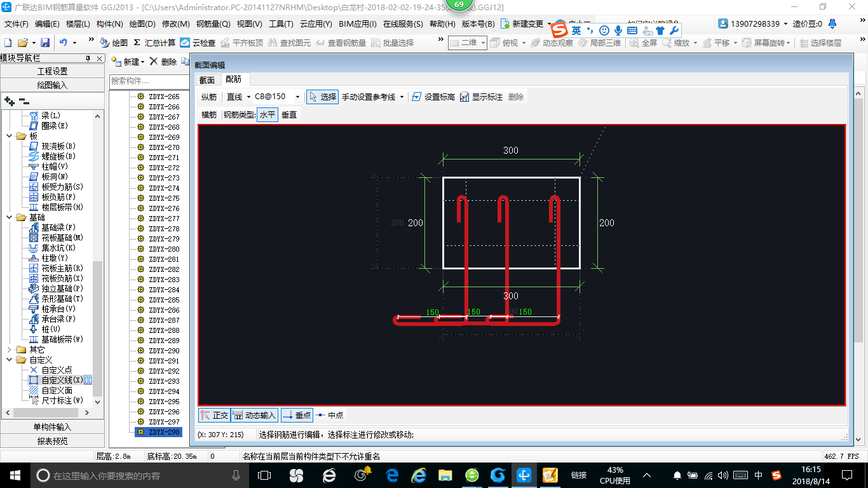Click the save floppy-disk icon
This screenshot has width=868, height=488.
click(45, 43)
